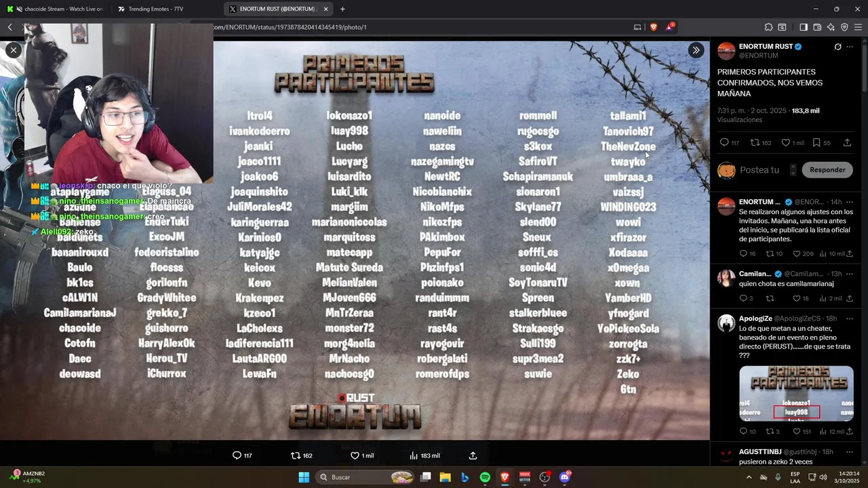Open more options on the 14h ENORTUM reply

(850, 202)
